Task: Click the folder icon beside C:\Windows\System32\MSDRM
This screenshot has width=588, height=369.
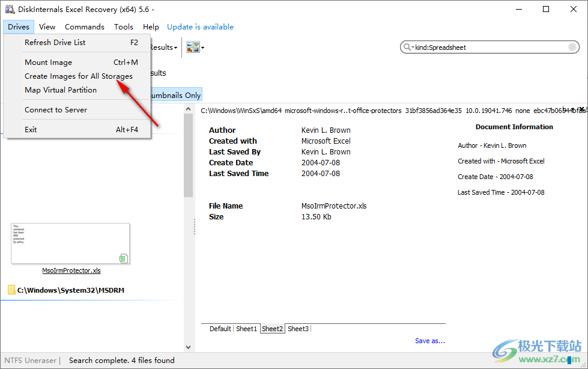Action: (11, 290)
